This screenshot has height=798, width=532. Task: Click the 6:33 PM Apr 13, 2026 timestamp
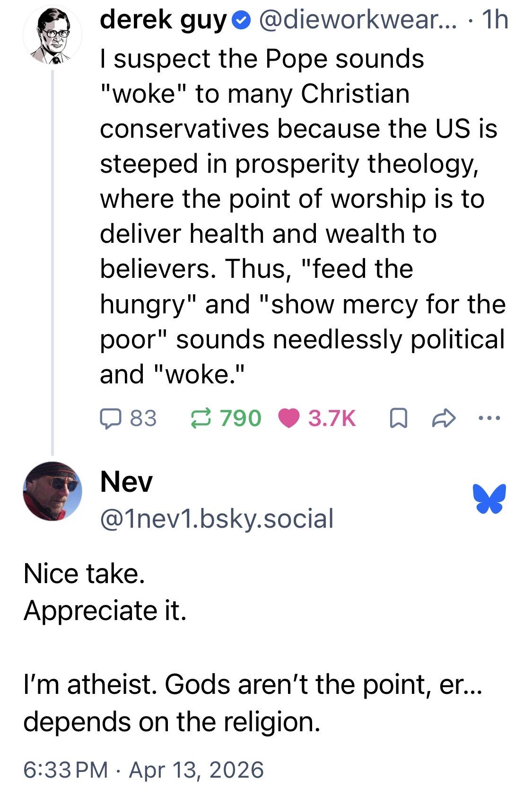tap(144, 770)
